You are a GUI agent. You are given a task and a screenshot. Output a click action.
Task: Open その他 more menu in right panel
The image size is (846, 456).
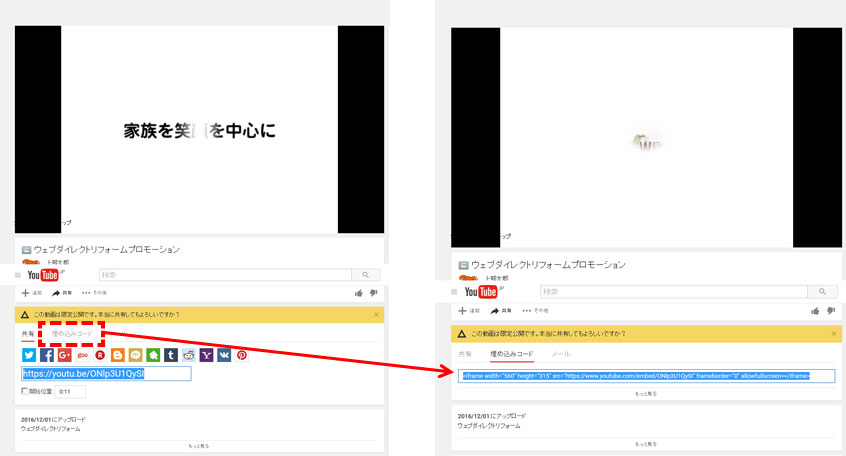535,311
